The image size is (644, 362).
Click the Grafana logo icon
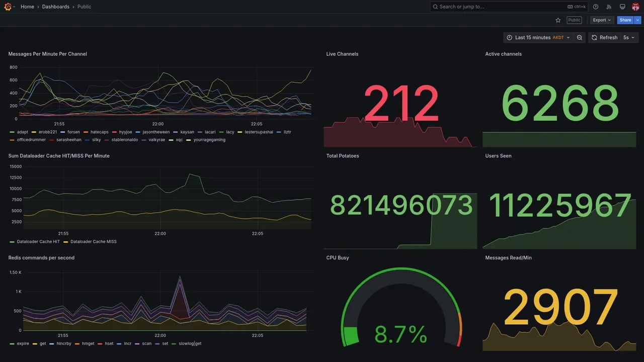tap(7, 7)
